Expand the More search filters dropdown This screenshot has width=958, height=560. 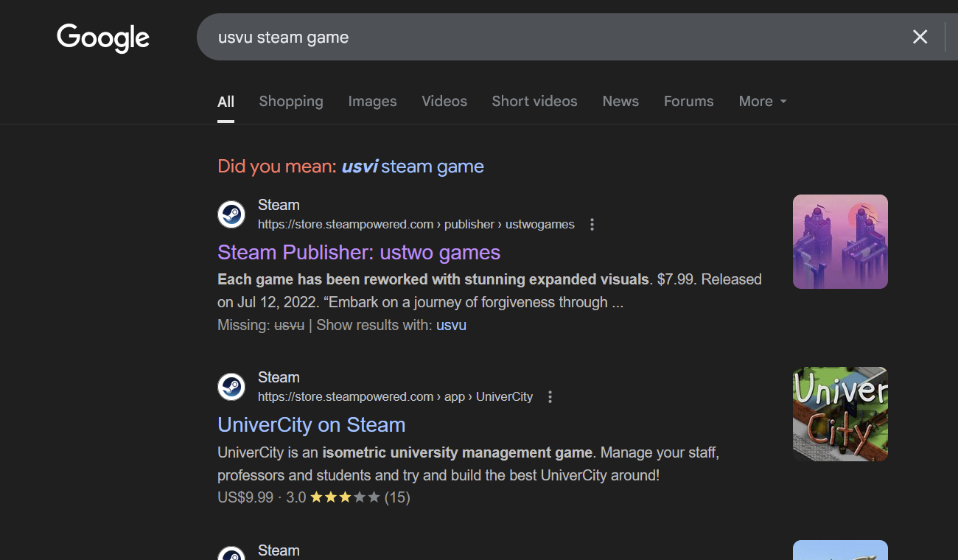[x=763, y=102]
